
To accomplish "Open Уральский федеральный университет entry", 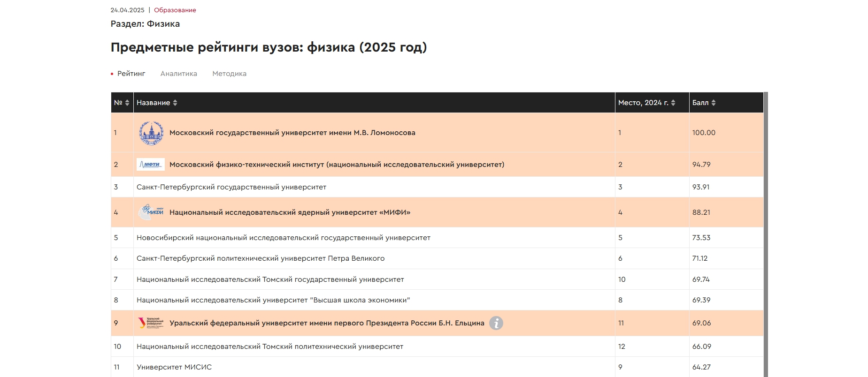I will coord(327,323).
